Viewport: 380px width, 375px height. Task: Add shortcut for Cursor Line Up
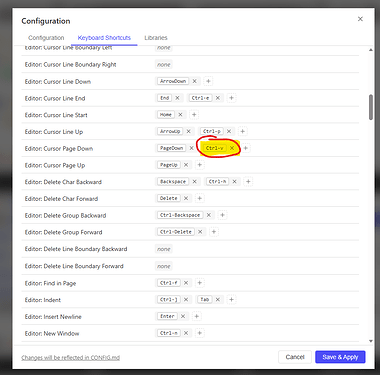click(x=243, y=131)
